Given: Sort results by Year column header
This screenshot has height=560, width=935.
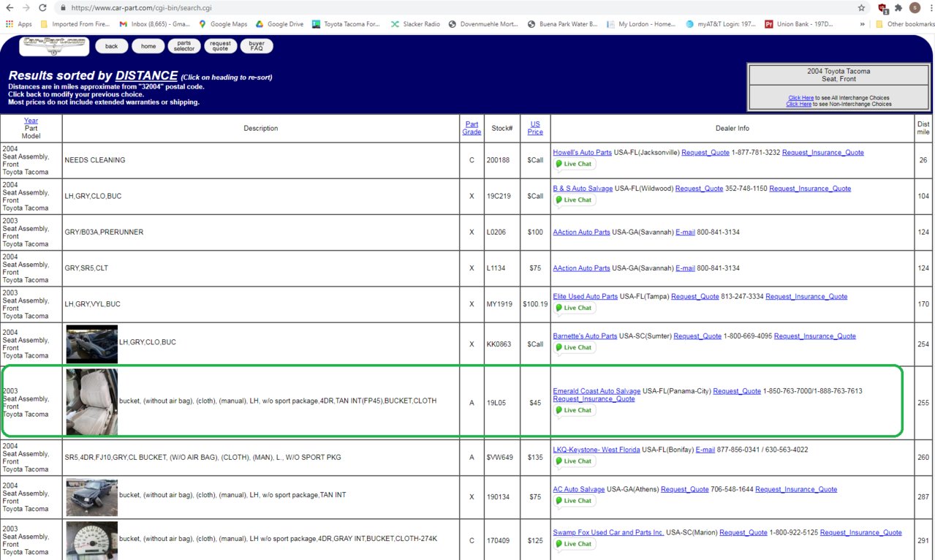Looking at the screenshot, I should tap(31, 121).
